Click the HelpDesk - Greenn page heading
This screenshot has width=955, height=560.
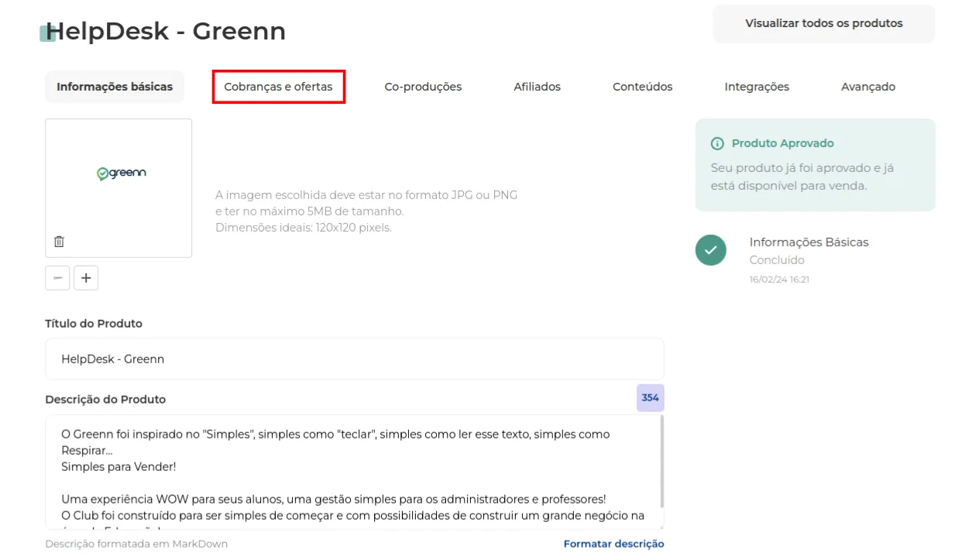point(166,31)
